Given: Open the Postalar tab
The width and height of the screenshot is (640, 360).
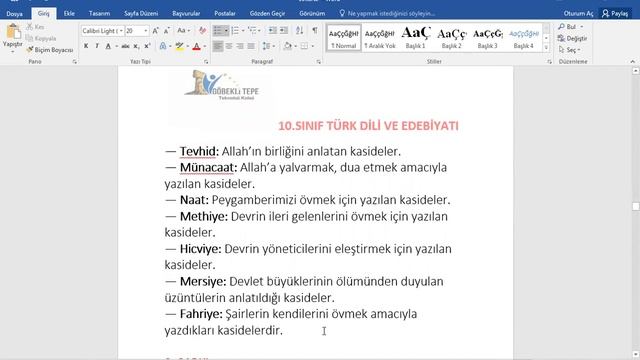Looking at the screenshot, I should (224, 13).
